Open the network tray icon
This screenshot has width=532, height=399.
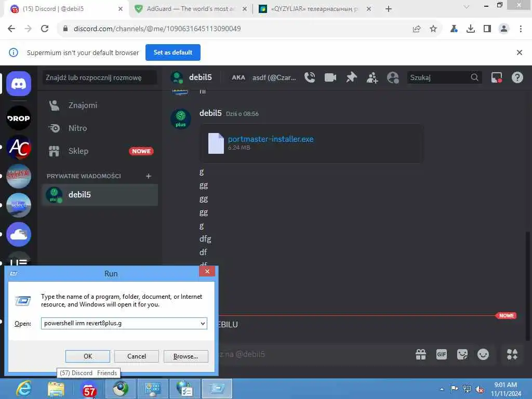click(467, 389)
